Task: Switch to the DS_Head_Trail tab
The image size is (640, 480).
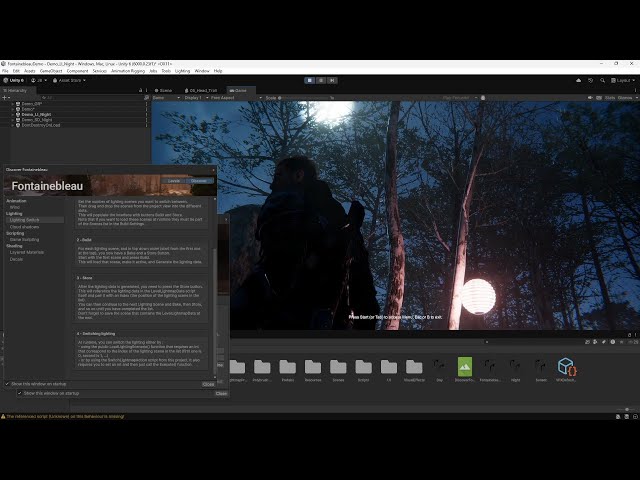Action: tap(201, 90)
